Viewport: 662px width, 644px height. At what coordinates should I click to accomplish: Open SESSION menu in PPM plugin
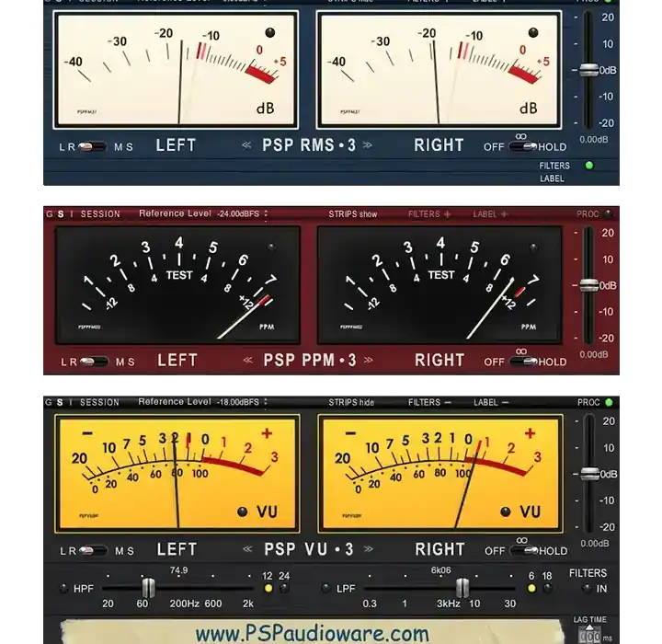100,214
